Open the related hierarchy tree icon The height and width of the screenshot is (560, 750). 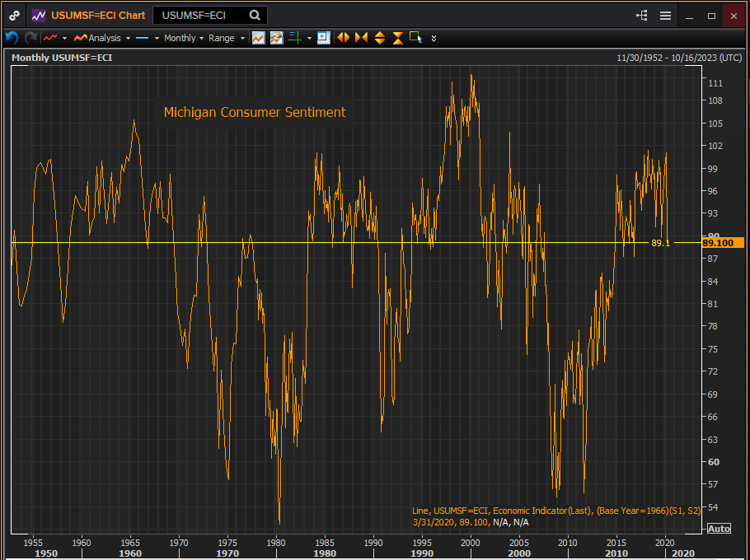642,15
